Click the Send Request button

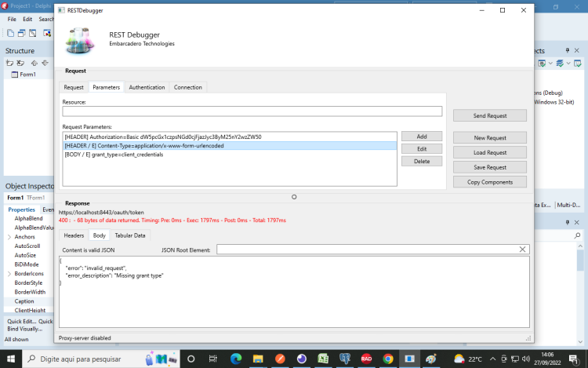(490, 115)
